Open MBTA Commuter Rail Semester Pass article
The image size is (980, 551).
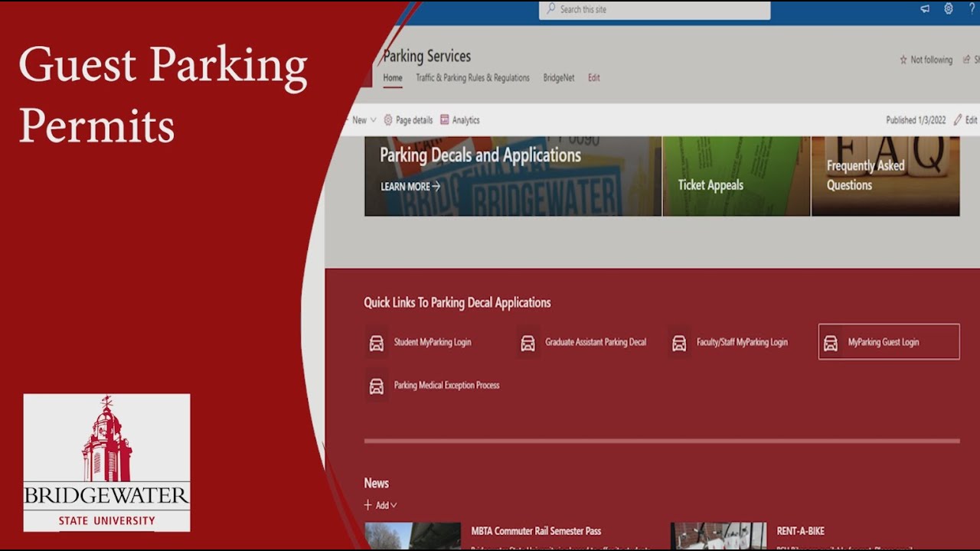pyautogui.click(x=536, y=531)
